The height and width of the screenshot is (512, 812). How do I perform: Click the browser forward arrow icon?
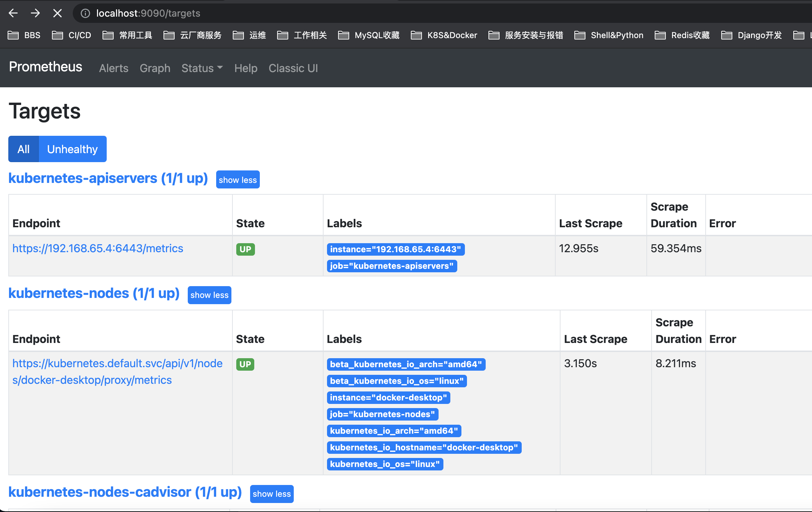[x=35, y=13]
